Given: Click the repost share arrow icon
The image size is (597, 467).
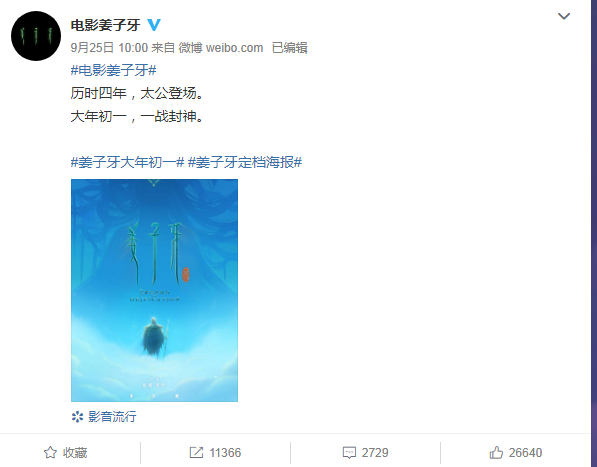Looking at the screenshot, I should pos(196,453).
